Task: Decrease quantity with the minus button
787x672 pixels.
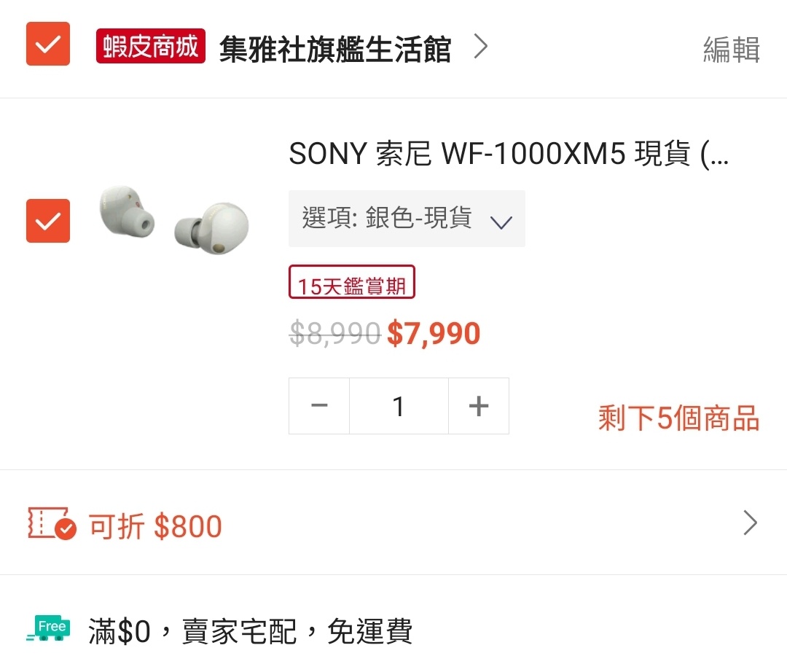Action: coord(319,406)
